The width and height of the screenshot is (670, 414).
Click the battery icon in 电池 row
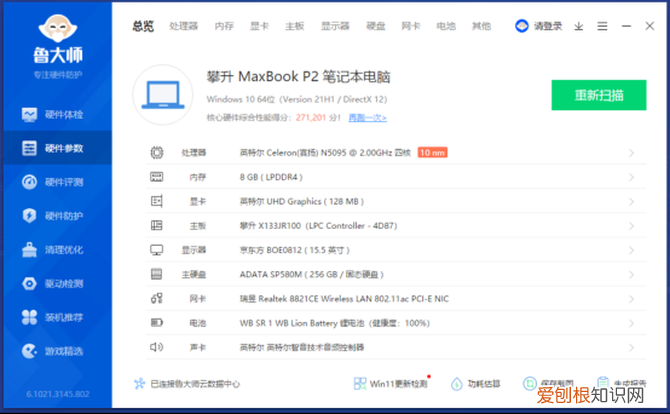point(157,323)
